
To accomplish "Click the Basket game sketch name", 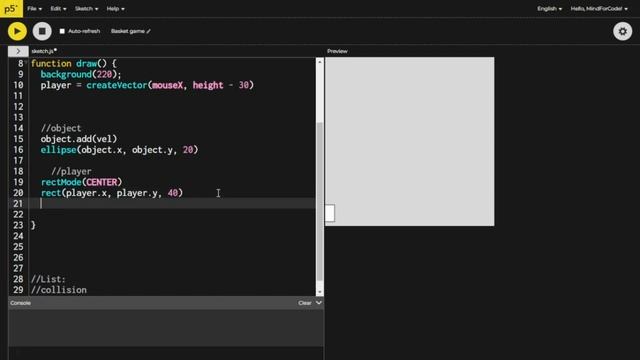I will click(128, 31).
